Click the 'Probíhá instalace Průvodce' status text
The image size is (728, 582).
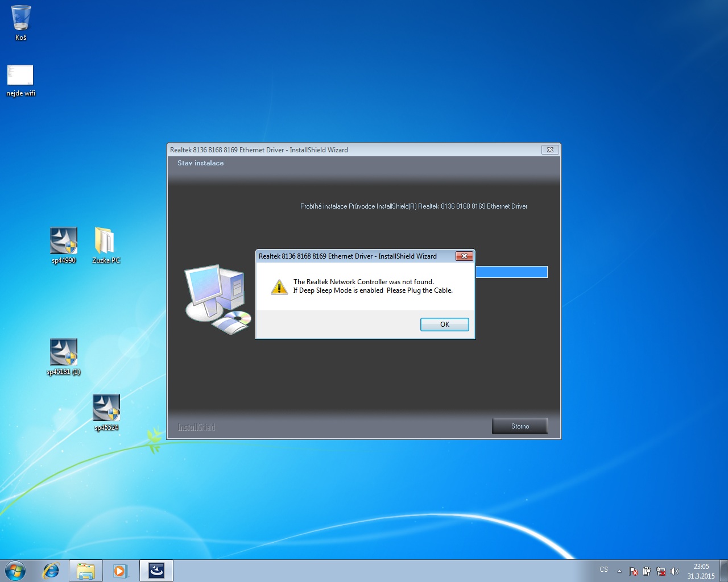413,206
